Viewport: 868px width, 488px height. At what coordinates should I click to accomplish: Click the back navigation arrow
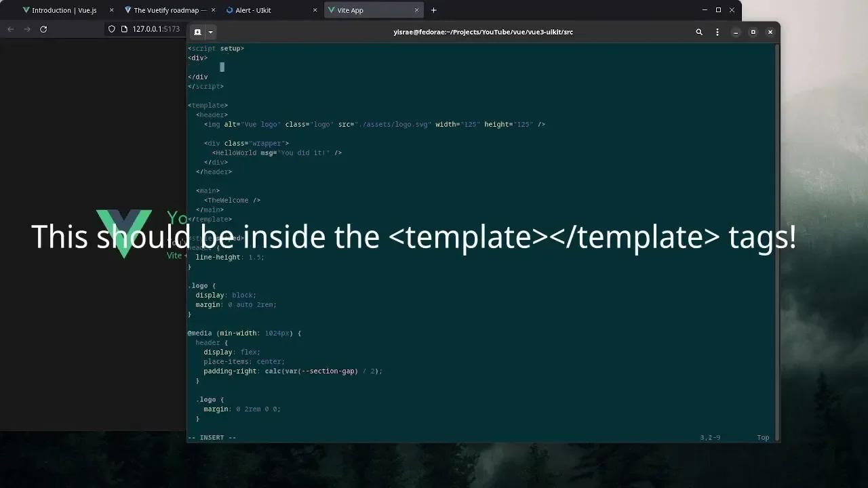click(x=10, y=29)
